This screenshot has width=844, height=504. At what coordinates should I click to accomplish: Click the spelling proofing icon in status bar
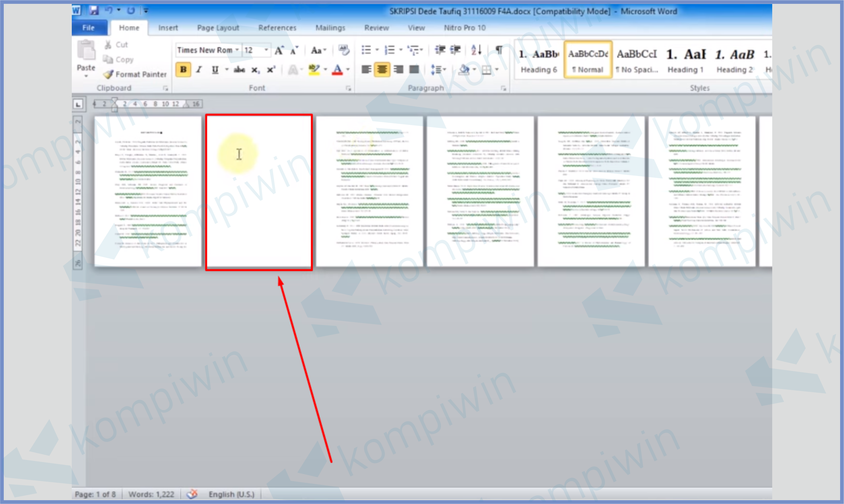pyautogui.click(x=192, y=494)
